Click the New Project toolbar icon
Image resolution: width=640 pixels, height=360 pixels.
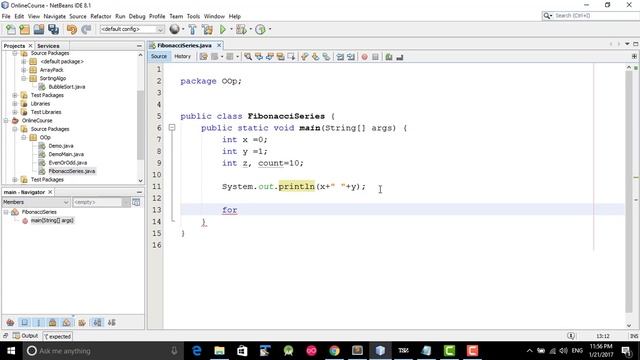tap(24, 29)
